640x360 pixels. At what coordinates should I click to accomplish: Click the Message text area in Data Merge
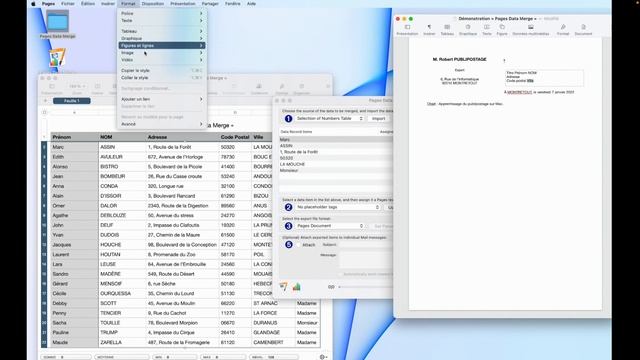366,260
